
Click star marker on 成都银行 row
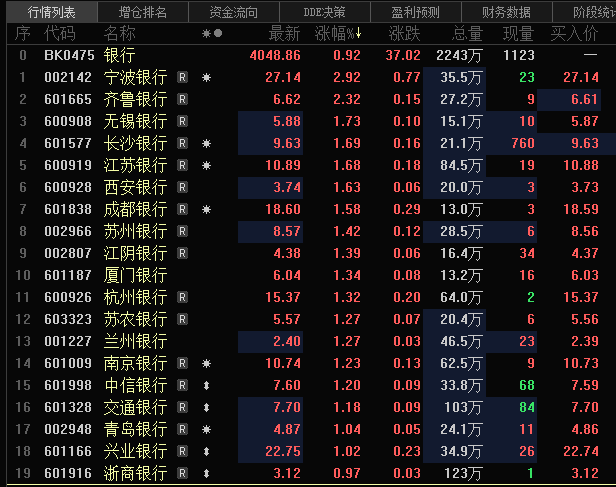tap(207, 210)
